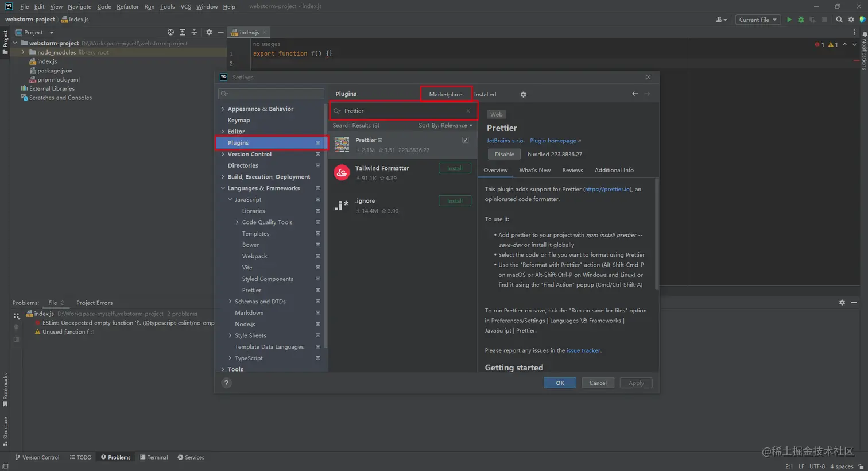Viewport: 868px width, 471px height.
Task: Expand Appearance & Behavior settings group
Action: pyautogui.click(x=223, y=109)
